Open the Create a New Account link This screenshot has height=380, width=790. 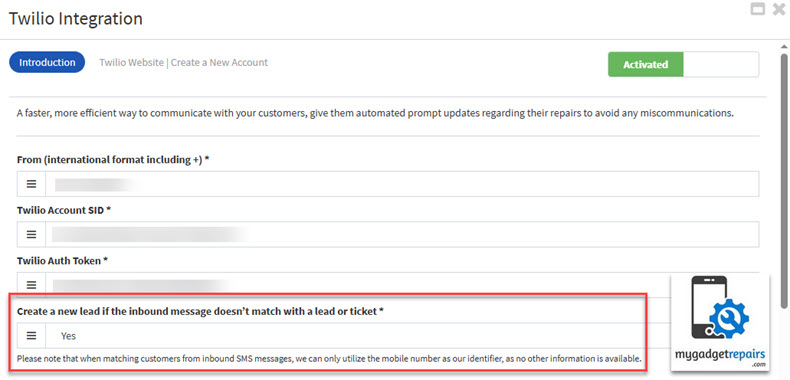point(219,62)
